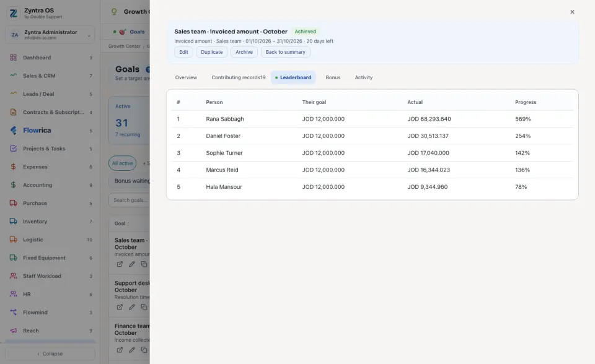The height and width of the screenshot is (364, 595).
Task: Click the Flowmind branch icon
Action: click(13, 312)
